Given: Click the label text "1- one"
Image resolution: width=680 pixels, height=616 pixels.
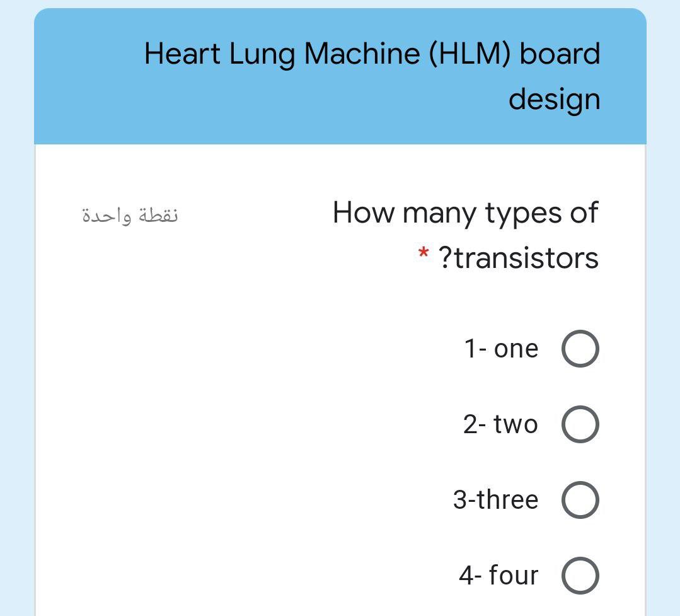Looking at the screenshot, I should point(501,347).
